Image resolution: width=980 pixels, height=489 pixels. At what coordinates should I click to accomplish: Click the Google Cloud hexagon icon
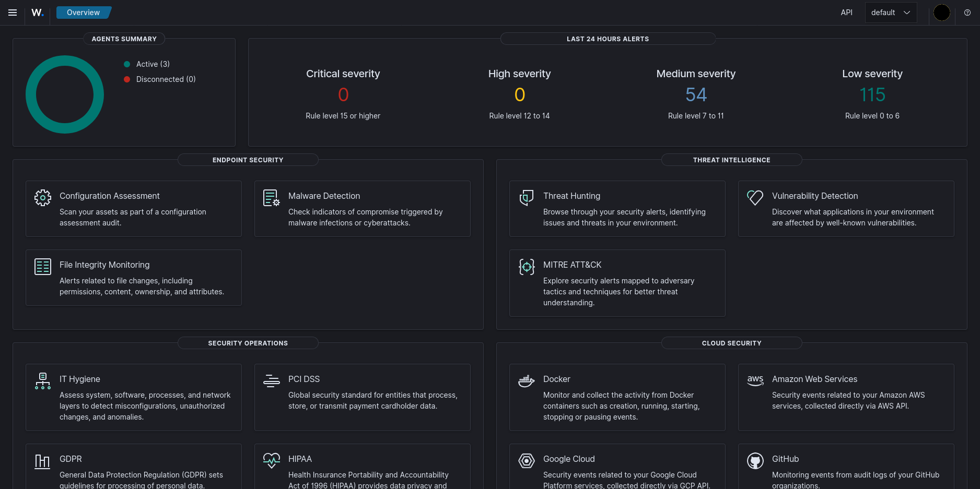click(x=527, y=461)
